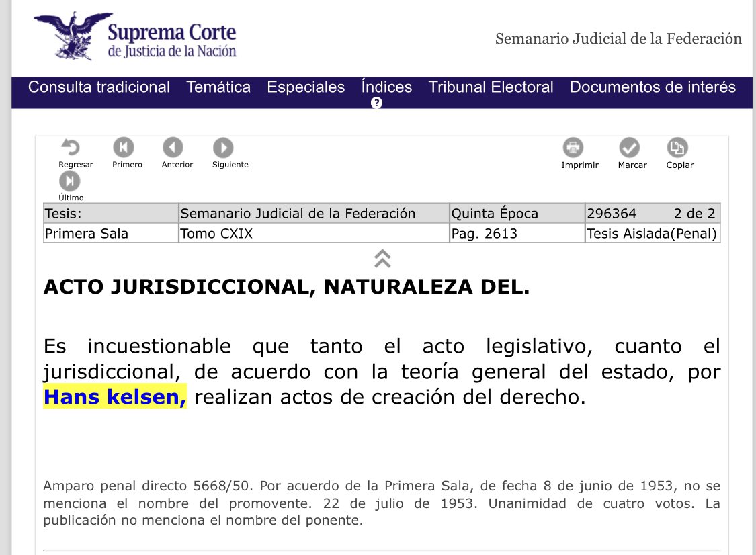Image resolution: width=756 pixels, height=555 pixels.
Task: Collapse the header with double chevron up
Action: pos(382,259)
